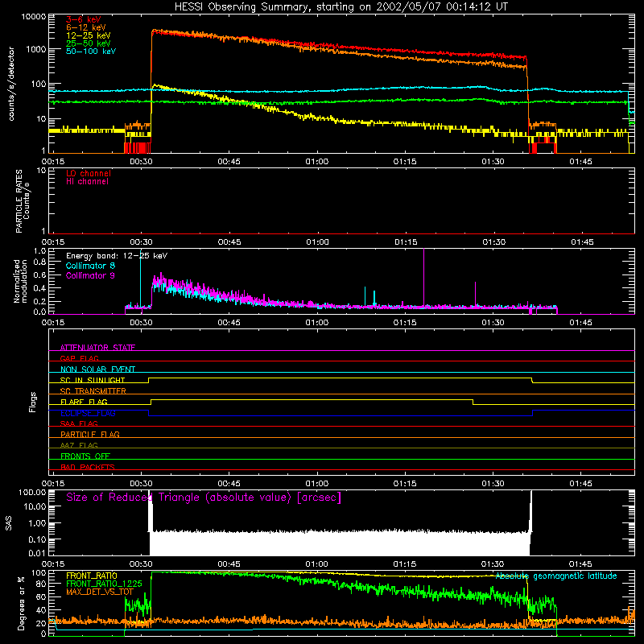Select the 3-6 keV legend label
This screenshot has height=644, width=644.
click(84, 19)
